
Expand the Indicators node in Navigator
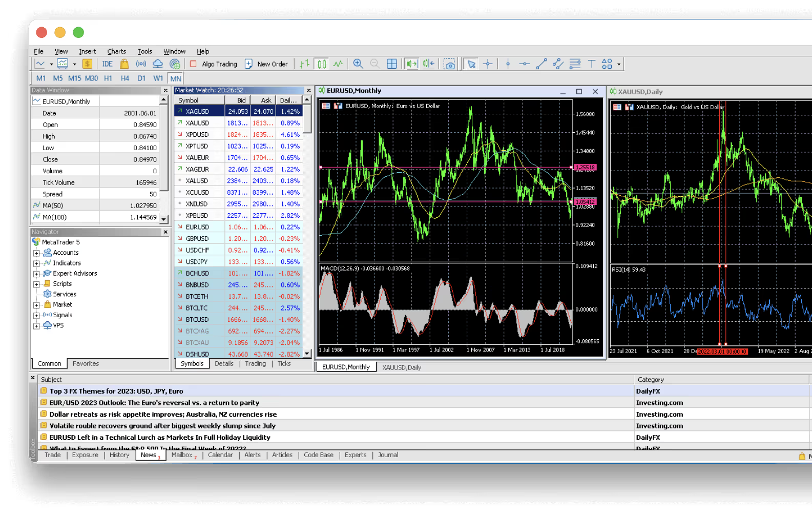pyautogui.click(x=36, y=263)
